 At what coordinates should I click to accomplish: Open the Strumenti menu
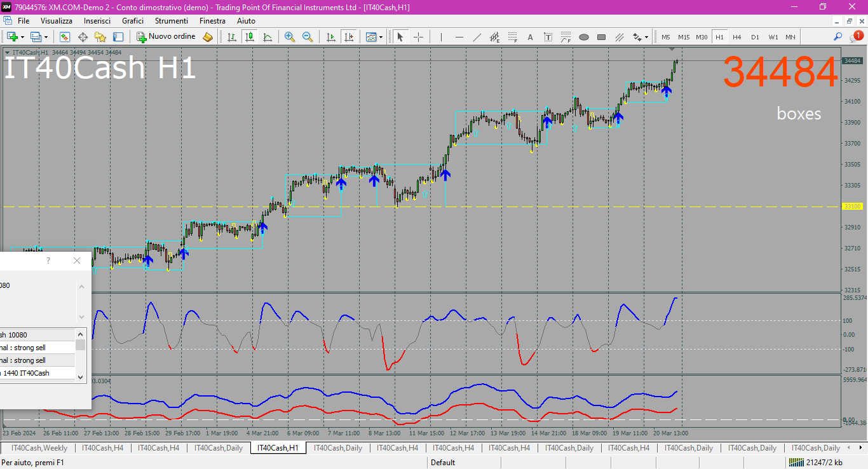point(172,21)
